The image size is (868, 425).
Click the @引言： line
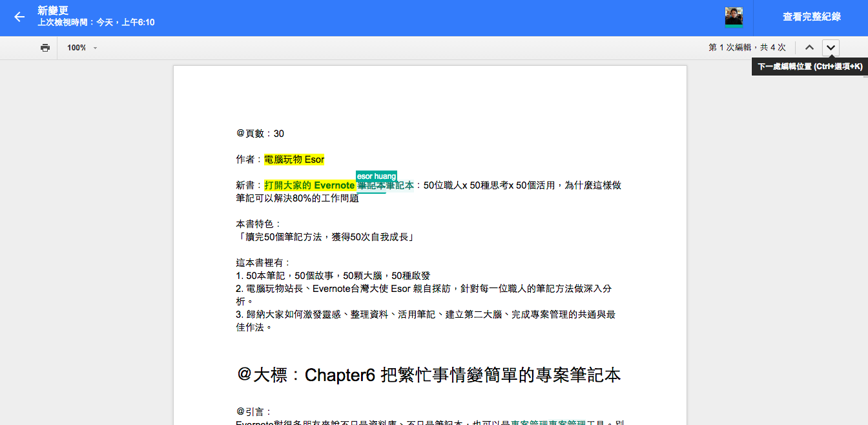pyautogui.click(x=254, y=411)
